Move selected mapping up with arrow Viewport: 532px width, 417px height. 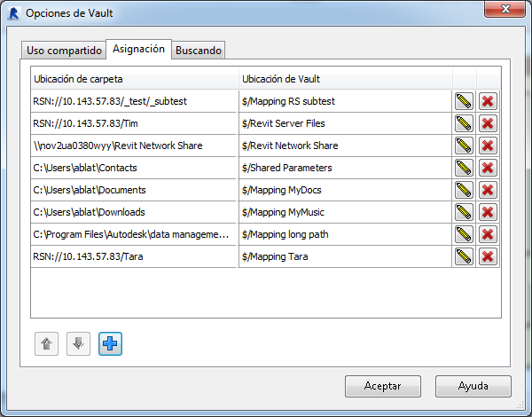pyautogui.click(x=46, y=343)
